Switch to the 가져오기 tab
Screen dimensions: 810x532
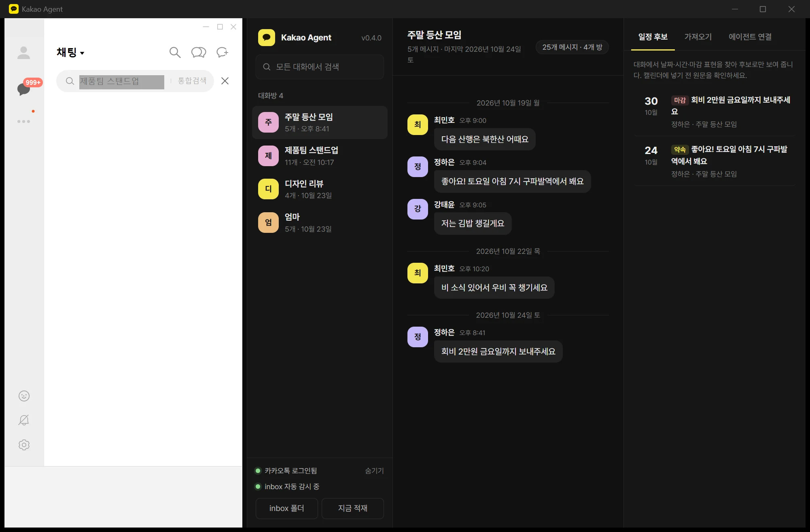tap(698, 37)
